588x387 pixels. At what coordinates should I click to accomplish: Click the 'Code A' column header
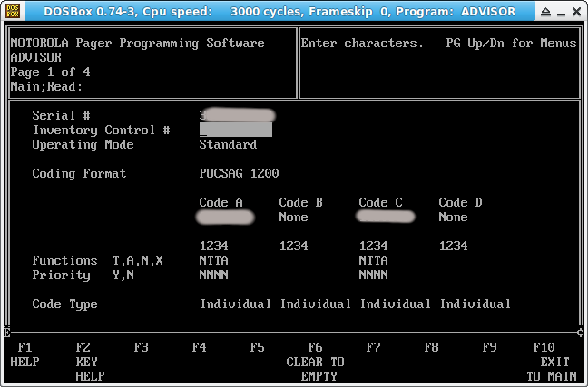coord(220,203)
